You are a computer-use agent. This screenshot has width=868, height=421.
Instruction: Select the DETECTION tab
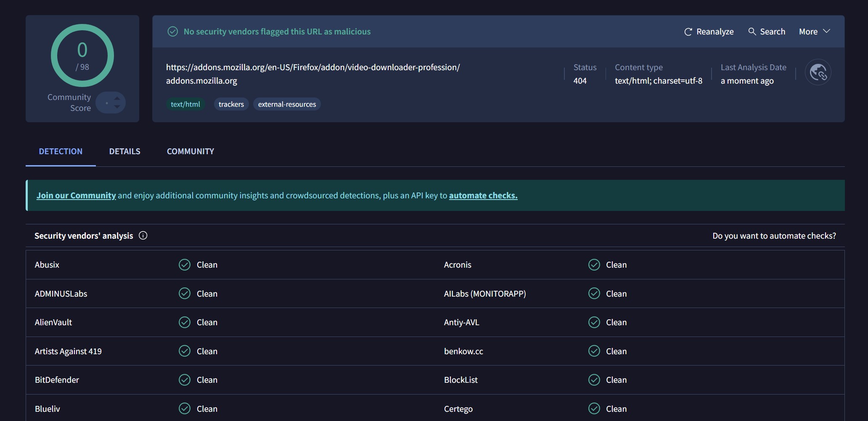tap(61, 151)
